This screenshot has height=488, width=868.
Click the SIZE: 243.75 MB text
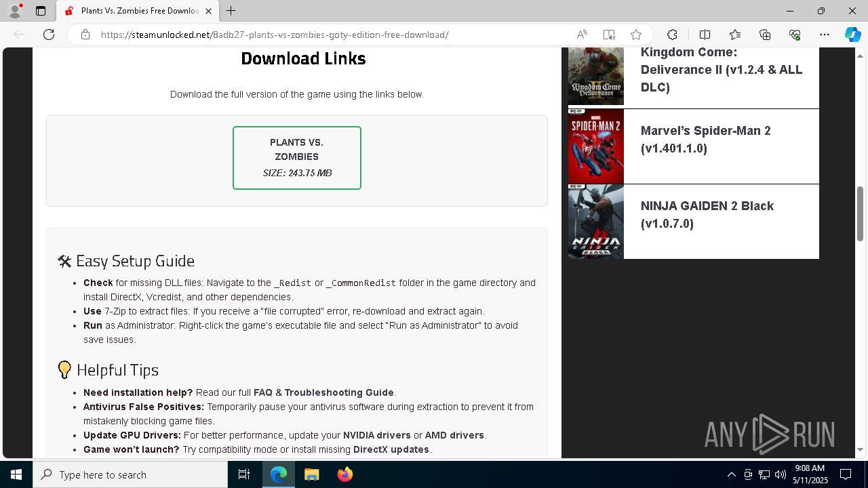click(x=297, y=173)
